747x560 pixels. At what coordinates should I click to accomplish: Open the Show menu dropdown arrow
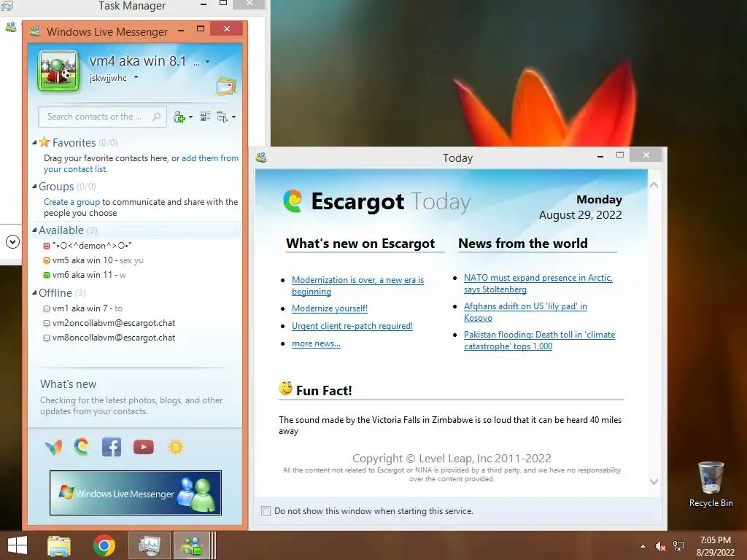(x=233, y=117)
